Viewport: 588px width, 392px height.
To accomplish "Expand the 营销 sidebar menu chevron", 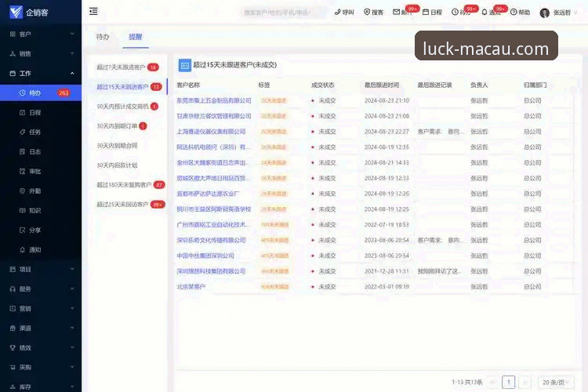I will coord(72,308).
